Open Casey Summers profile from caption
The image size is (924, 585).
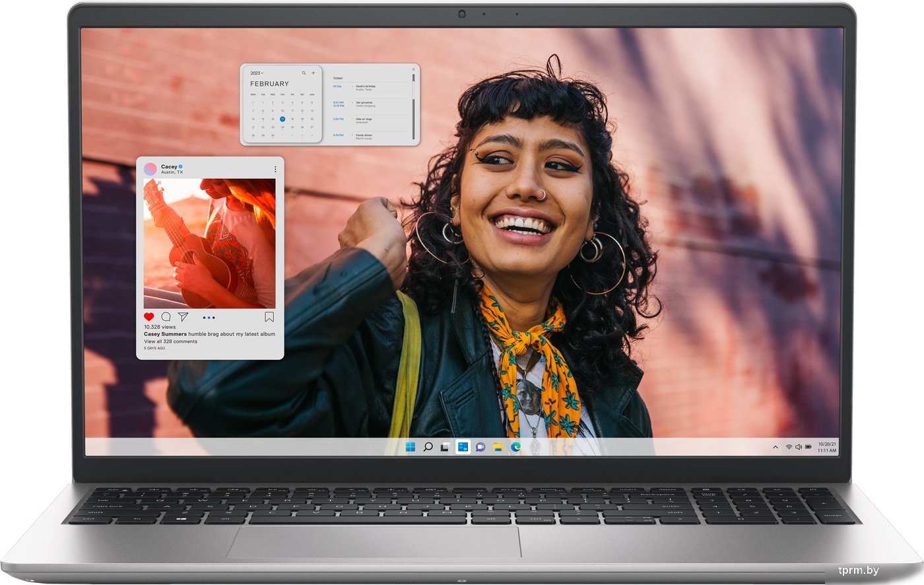(165, 334)
